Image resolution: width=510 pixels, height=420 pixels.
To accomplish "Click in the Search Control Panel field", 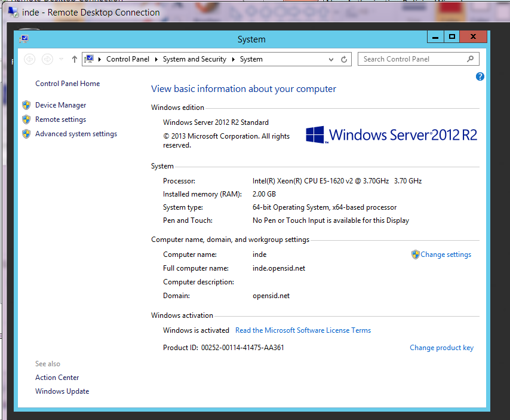I will [412, 59].
